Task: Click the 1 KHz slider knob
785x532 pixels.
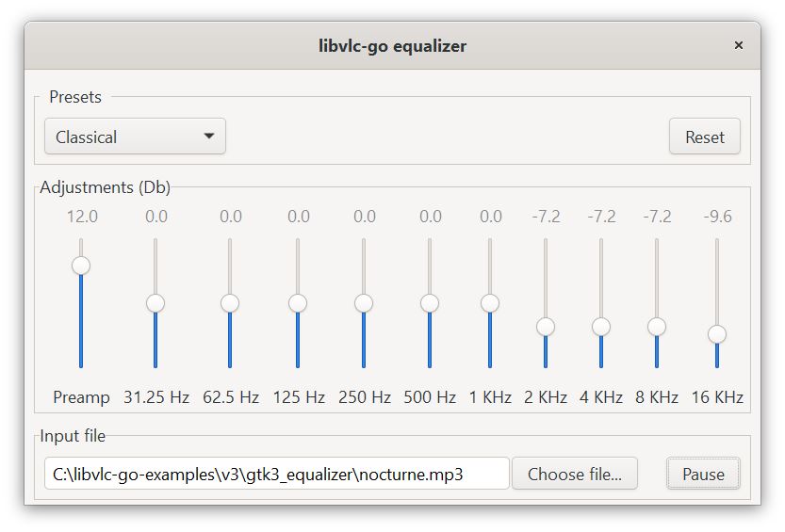Action: [x=490, y=303]
